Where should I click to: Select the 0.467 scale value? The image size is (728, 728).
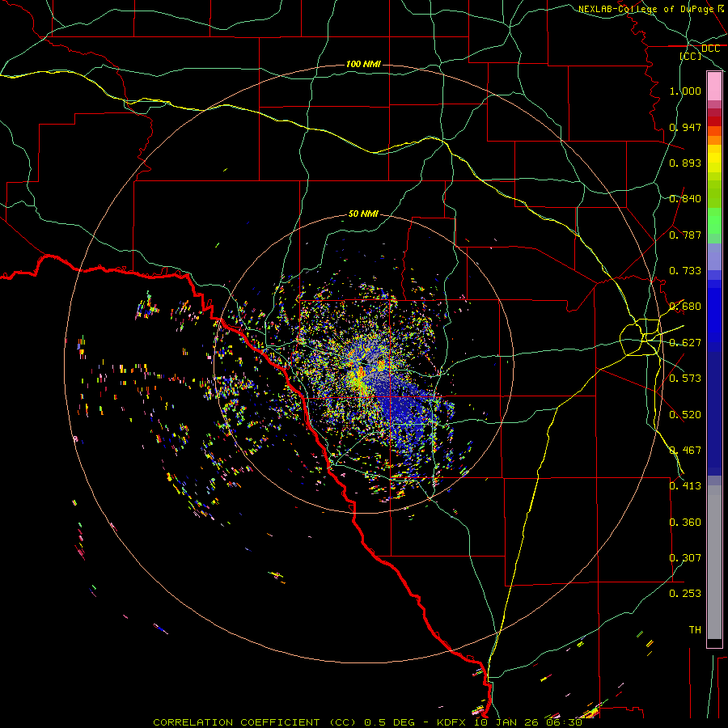[x=685, y=451]
